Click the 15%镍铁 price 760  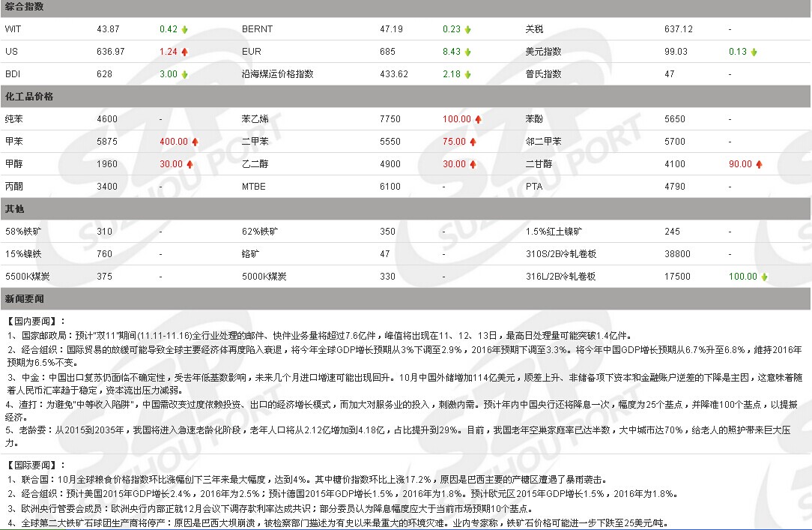pyautogui.click(x=104, y=254)
